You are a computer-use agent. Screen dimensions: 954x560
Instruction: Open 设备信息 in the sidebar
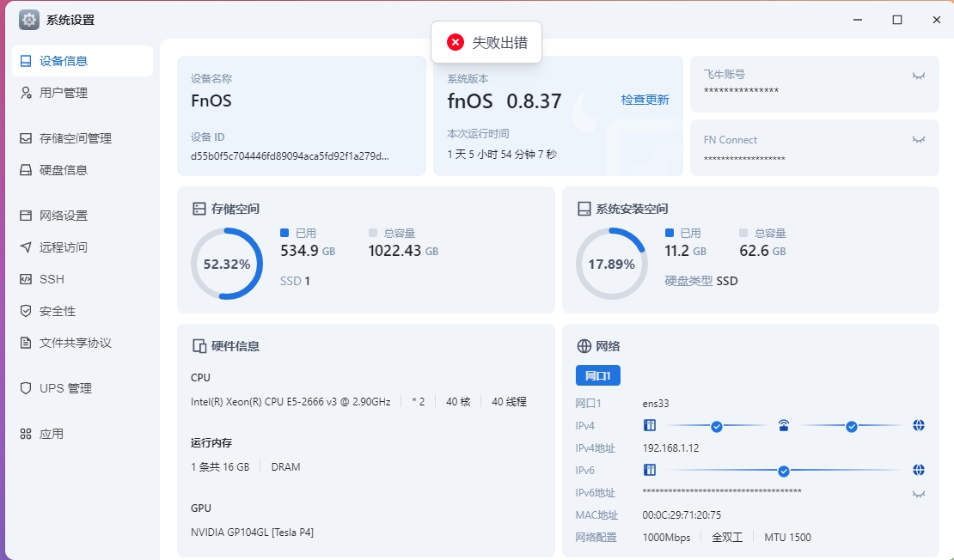pyautogui.click(x=83, y=61)
